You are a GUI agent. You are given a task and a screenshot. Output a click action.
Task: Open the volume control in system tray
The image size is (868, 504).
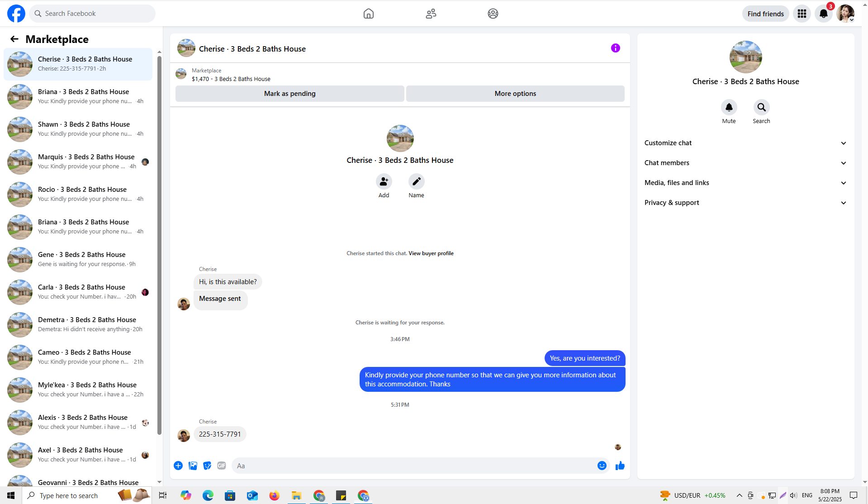[794, 495]
